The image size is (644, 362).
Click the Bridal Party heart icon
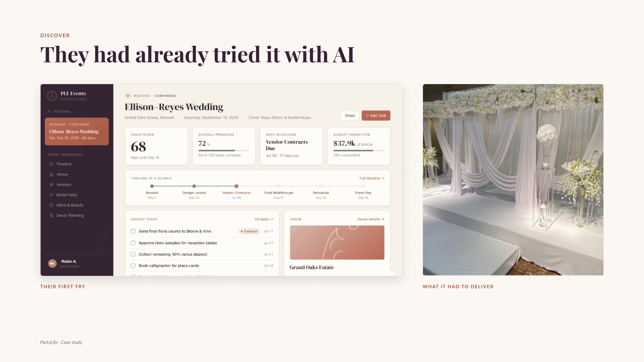coord(51,195)
